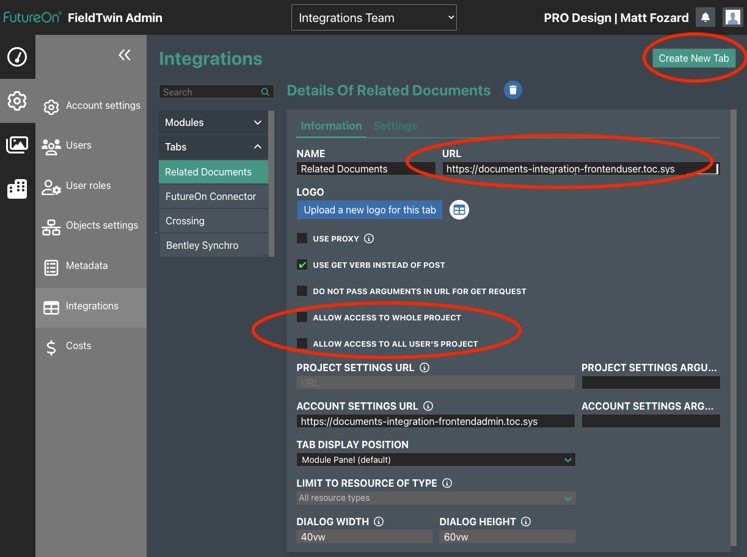Click the URL field with frontenduser address
The width and height of the screenshot is (747, 557).
click(x=581, y=169)
